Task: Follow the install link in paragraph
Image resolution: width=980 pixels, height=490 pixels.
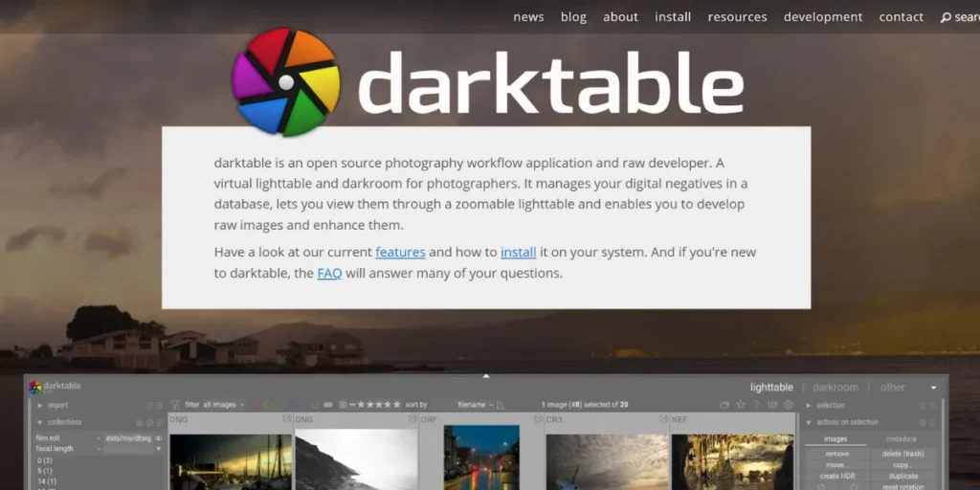Action: tap(518, 253)
